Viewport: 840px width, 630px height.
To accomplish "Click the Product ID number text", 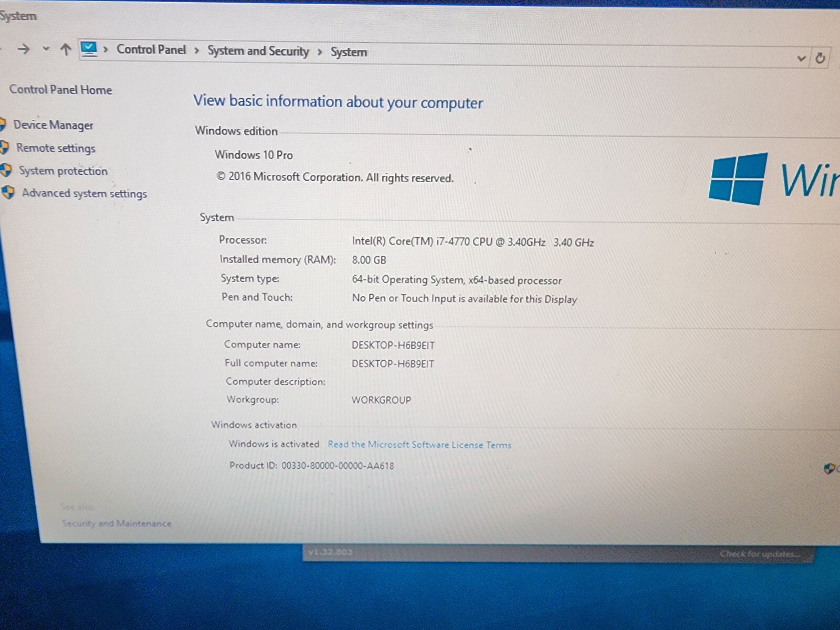I will [338, 466].
